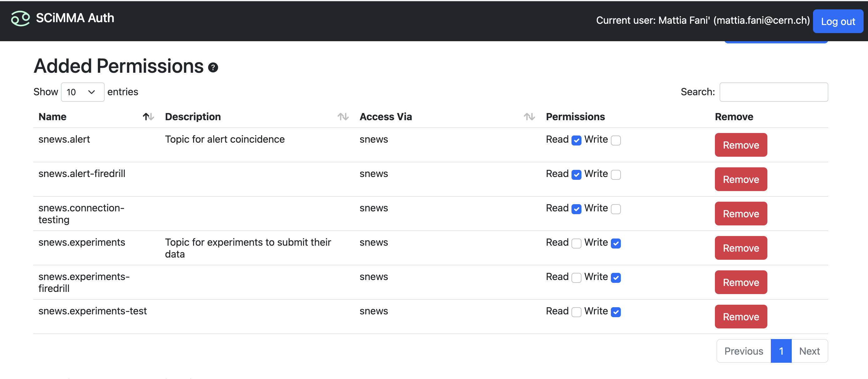Toggle Write checkbox for snews.alert-firedrill
The image size is (868, 379).
coord(616,175)
